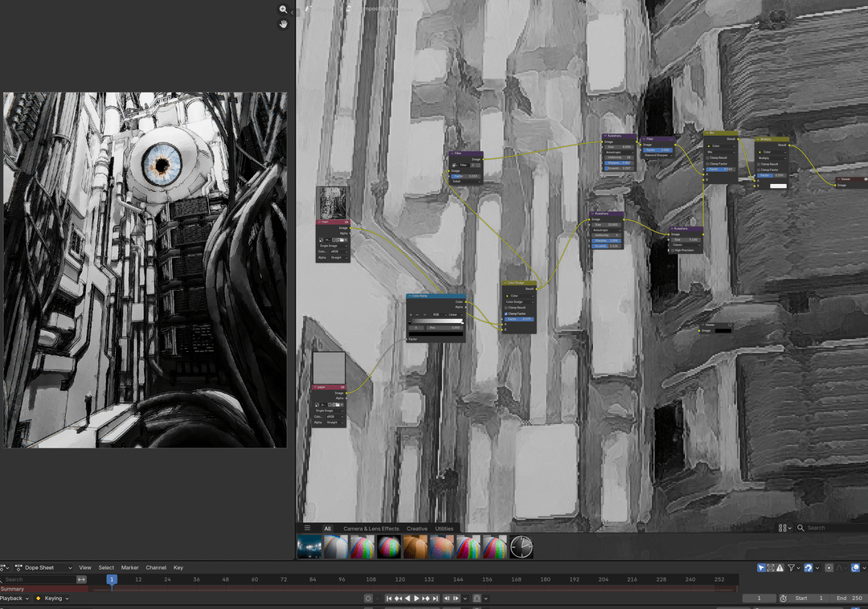Enable High Precision on Kuwahara node
Image resolution: width=868 pixels, height=609 pixels.
[x=674, y=251]
